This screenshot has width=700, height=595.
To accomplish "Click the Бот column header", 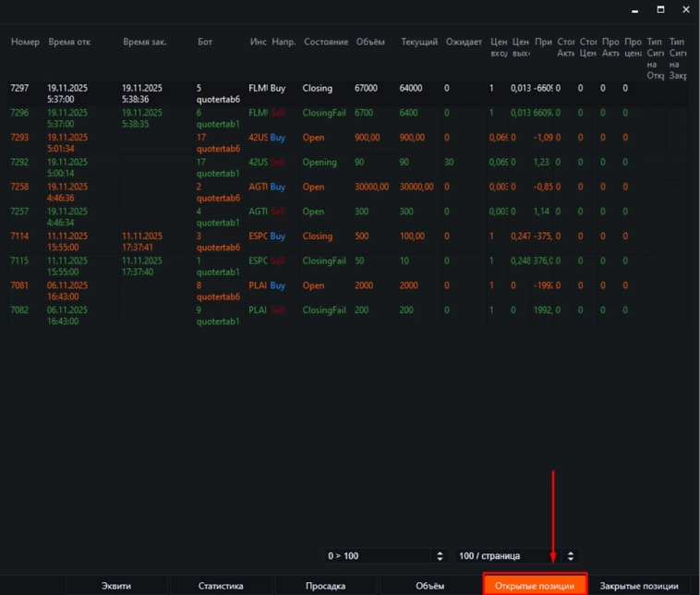I will (x=205, y=42).
